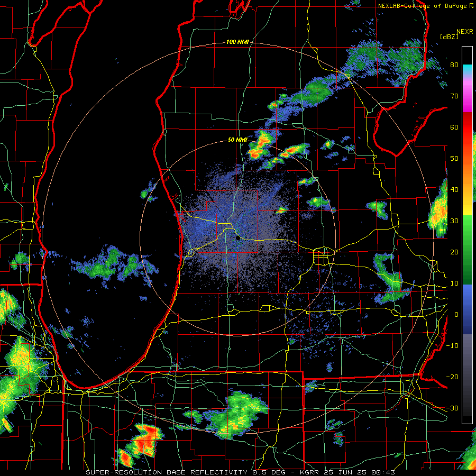The height and width of the screenshot is (476, 476).
Task: Click the positive 20 value on the dBZ scale
Action: [x=454, y=252]
